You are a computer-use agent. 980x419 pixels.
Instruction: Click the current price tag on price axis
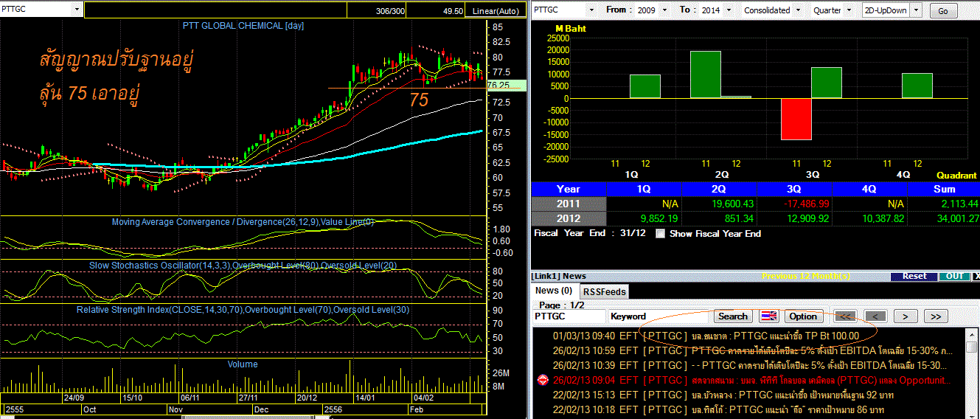(505, 85)
